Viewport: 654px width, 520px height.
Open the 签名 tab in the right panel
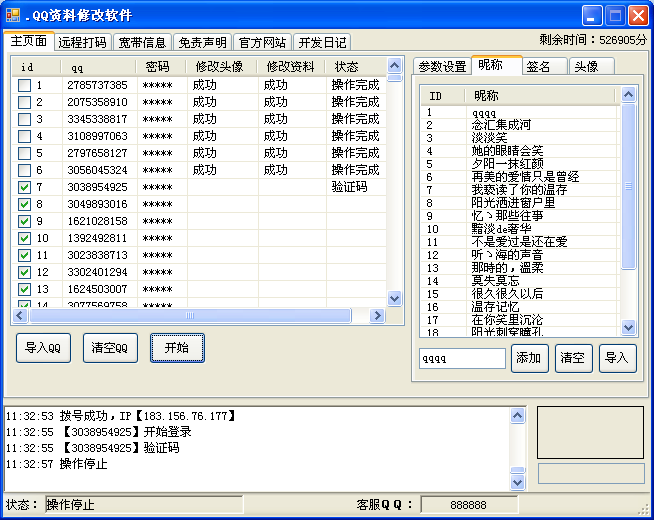coord(538,66)
